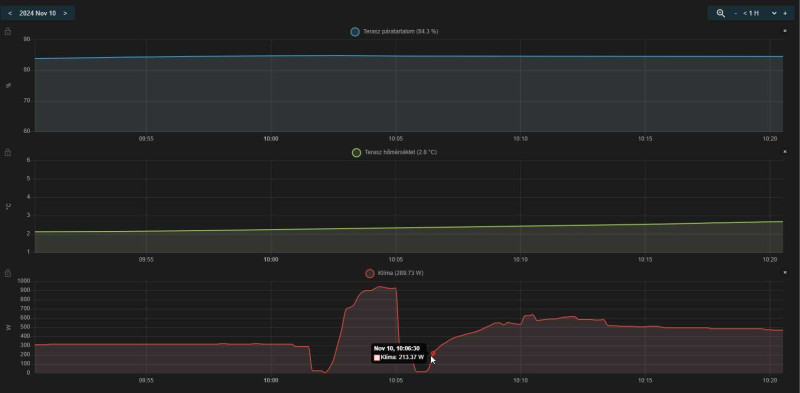Expand the time range chevron arrow

[x=774, y=13]
